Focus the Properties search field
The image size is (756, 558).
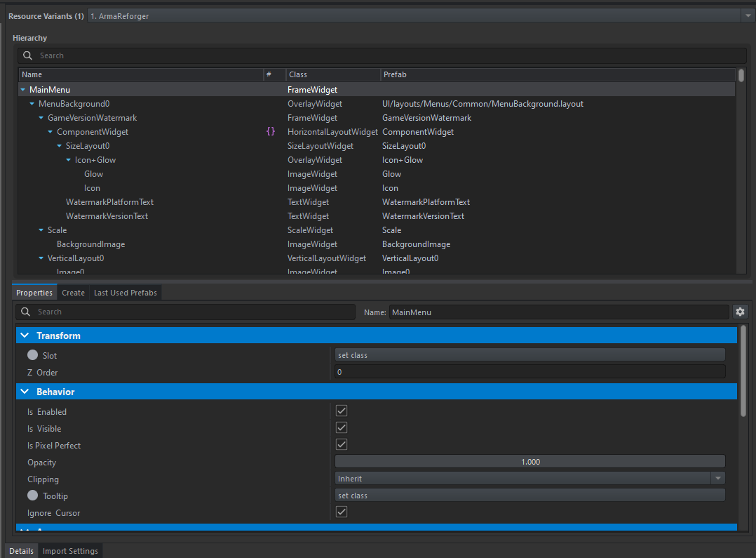tap(186, 312)
